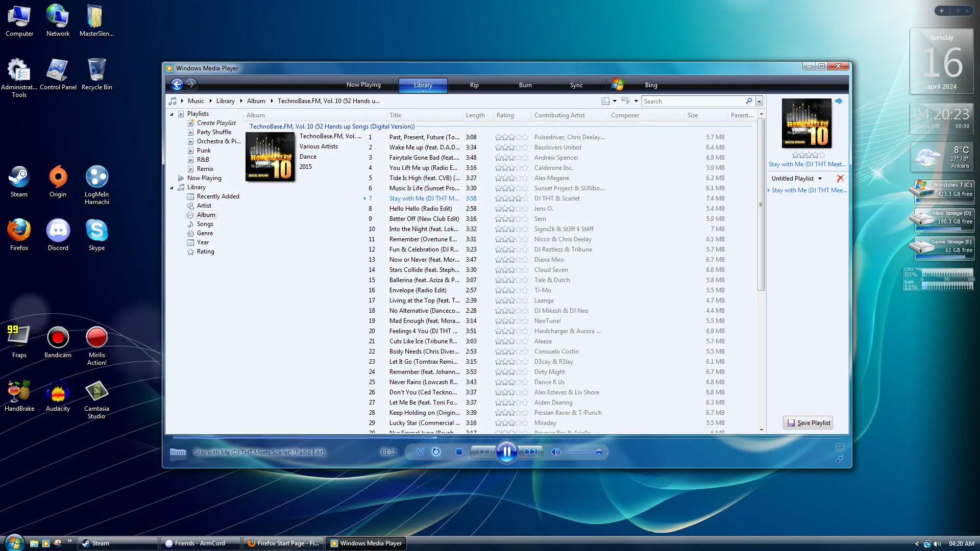Click the taskbar volume tray icon
Screen dimensions: 980x551
click(x=937, y=544)
